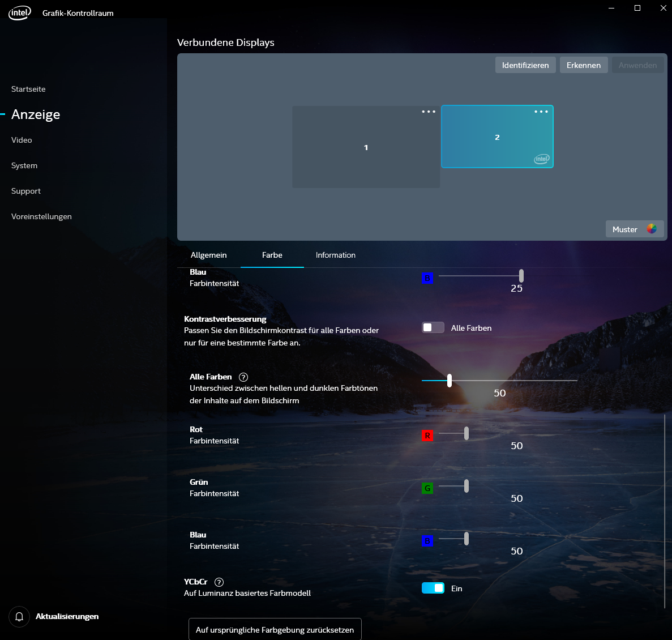Screen dimensions: 672x640
Task: Navigate to System in sidebar
Action: tap(24, 165)
